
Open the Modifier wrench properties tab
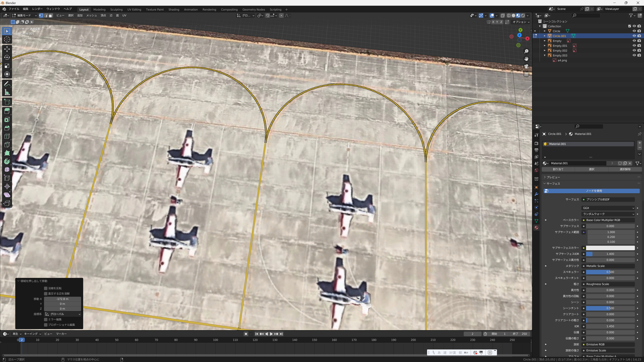click(x=536, y=194)
